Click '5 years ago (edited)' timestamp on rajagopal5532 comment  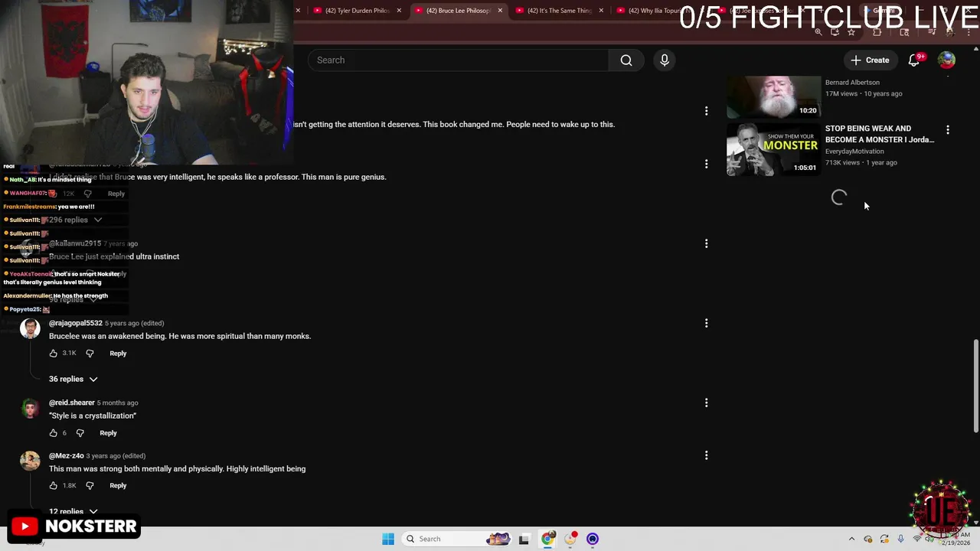pyautogui.click(x=134, y=323)
